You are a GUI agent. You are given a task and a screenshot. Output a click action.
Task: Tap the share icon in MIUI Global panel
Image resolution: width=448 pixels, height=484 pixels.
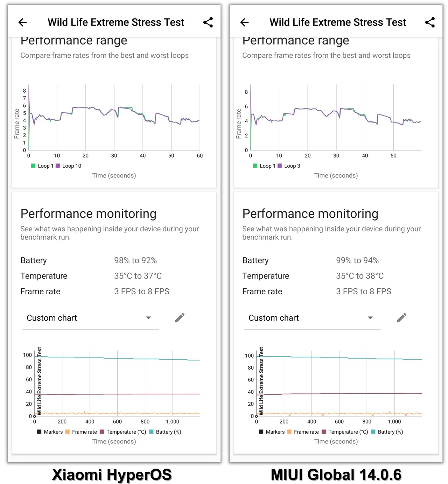[x=430, y=22]
